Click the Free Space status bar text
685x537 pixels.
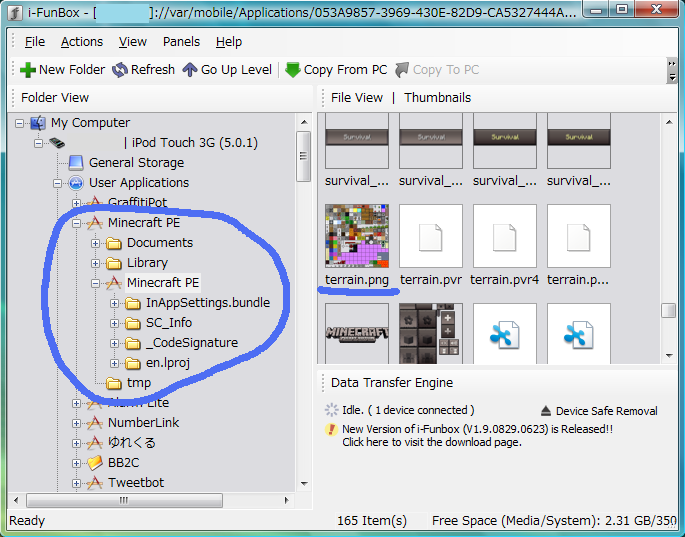(x=554, y=521)
